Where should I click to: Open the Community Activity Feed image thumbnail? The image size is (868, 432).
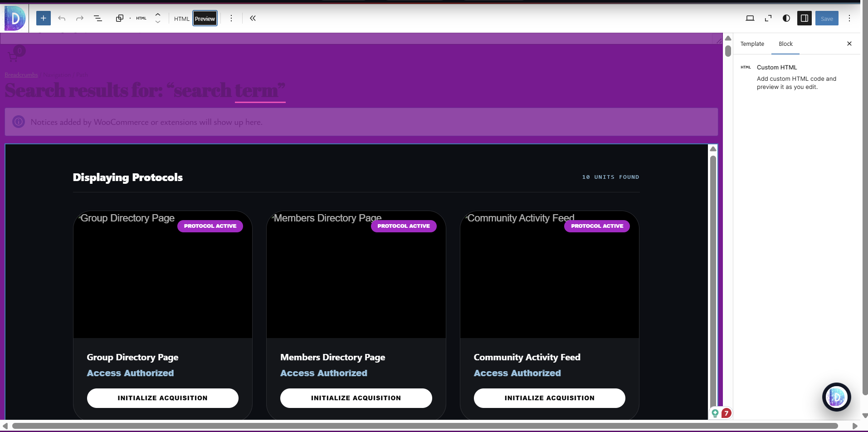[x=550, y=275]
